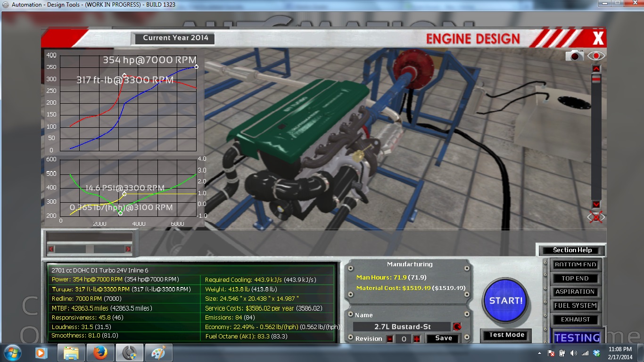Decrease Revision with minus button
This screenshot has width=644, height=362.
tap(390, 338)
